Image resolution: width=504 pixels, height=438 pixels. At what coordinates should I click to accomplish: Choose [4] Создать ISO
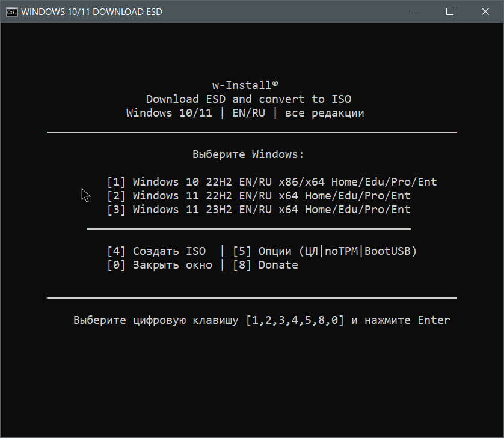point(159,251)
